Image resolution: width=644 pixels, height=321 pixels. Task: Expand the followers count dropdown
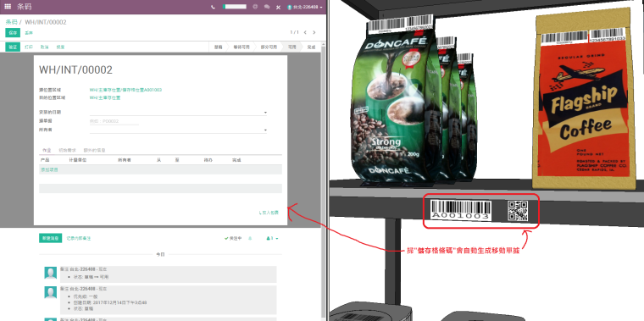(x=272, y=238)
